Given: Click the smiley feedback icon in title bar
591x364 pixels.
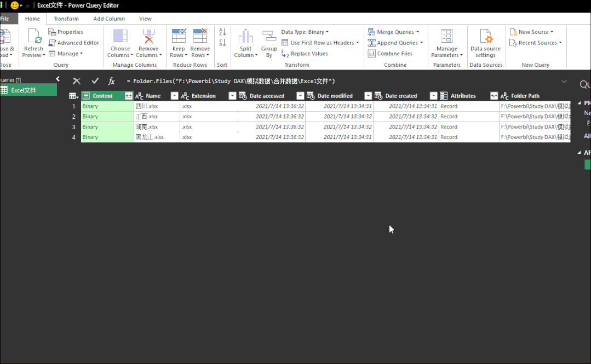Looking at the screenshot, I should coord(15,5).
